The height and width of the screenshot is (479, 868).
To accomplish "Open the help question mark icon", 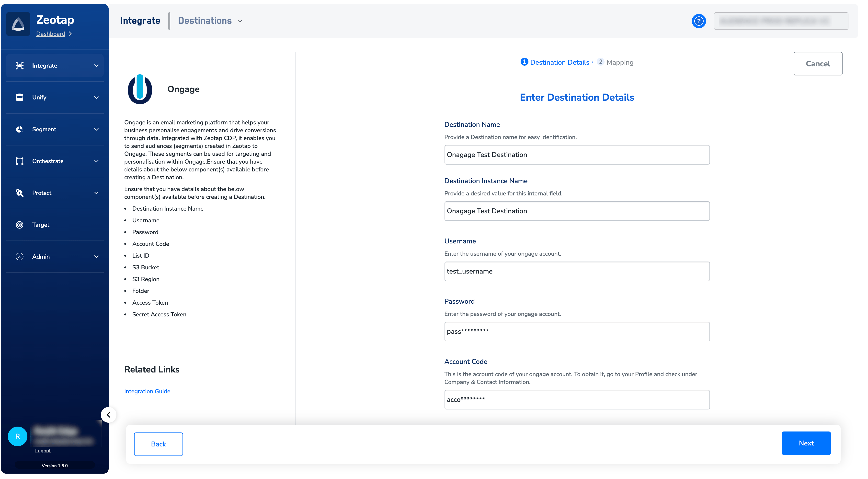I will (x=698, y=21).
